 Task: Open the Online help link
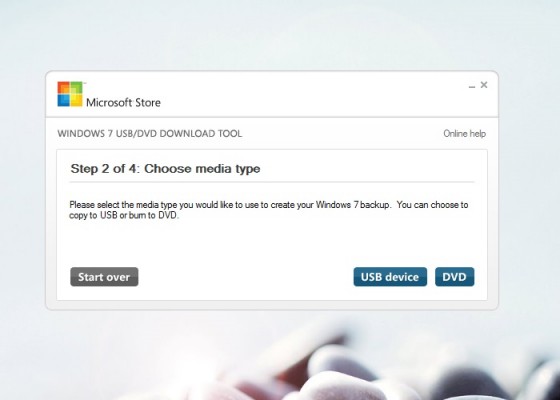(464, 134)
